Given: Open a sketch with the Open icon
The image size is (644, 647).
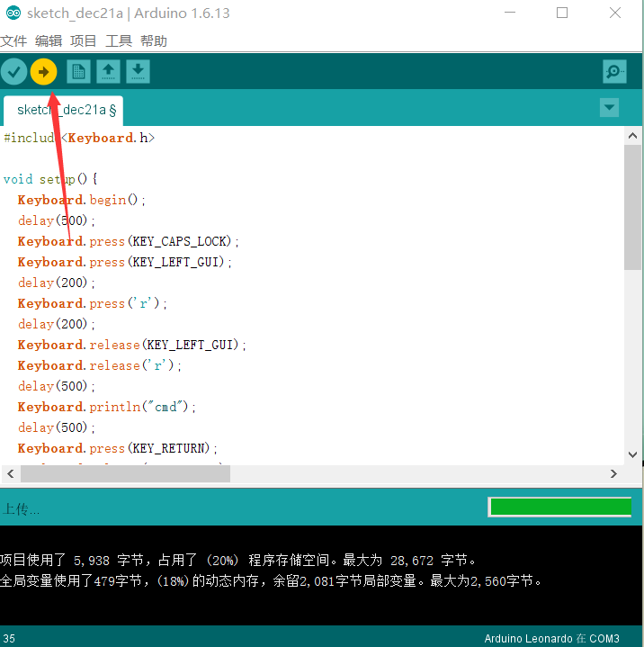Looking at the screenshot, I should pyautogui.click(x=108, y=72).
